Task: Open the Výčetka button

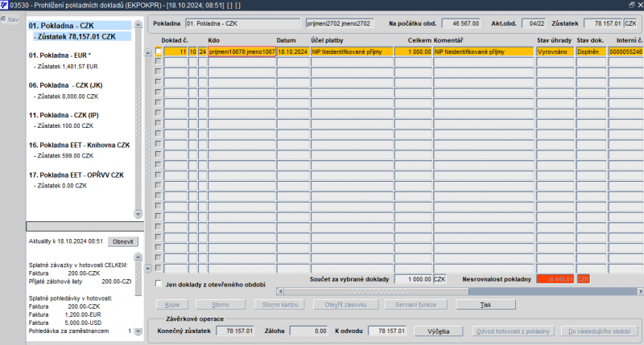Action: (x=439, y=331)
